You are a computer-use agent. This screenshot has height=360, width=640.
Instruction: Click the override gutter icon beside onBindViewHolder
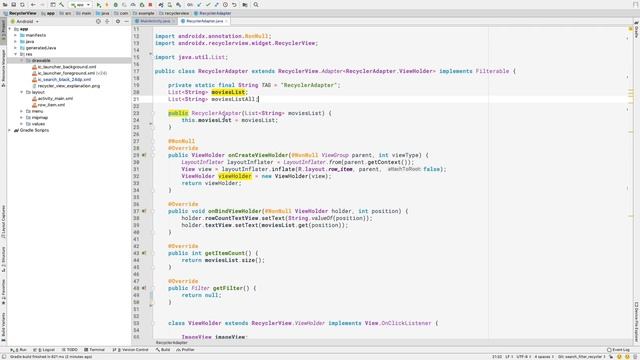coord(144,211)
